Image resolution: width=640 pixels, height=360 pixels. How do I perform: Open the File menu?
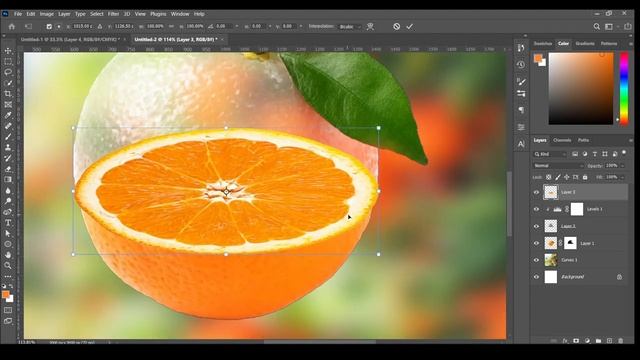coord(18,14)
